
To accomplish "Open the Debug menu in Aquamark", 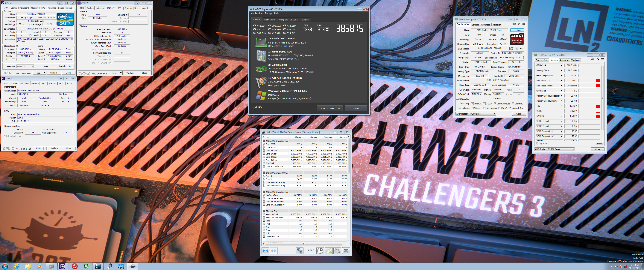I will coord(268,13).
